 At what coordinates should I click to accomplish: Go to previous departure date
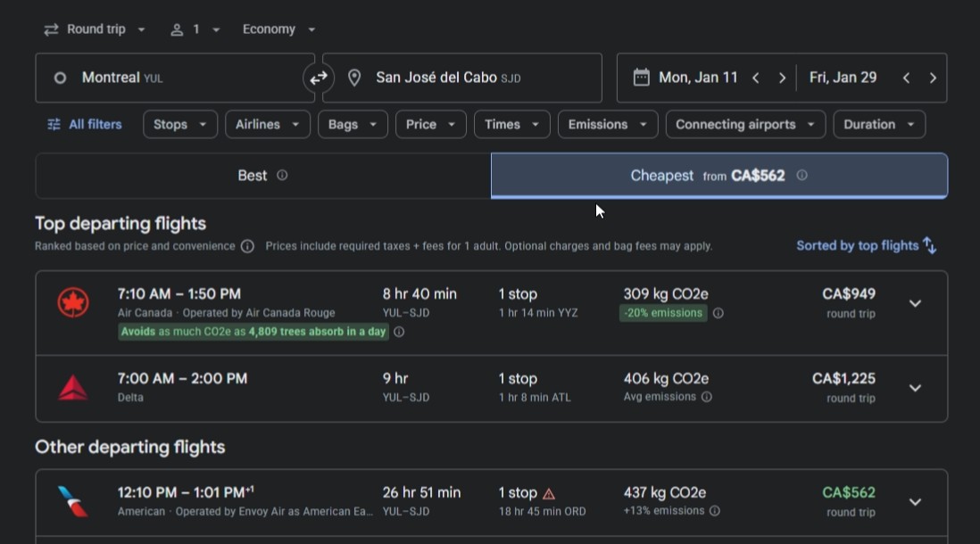[x=756, y=78]
